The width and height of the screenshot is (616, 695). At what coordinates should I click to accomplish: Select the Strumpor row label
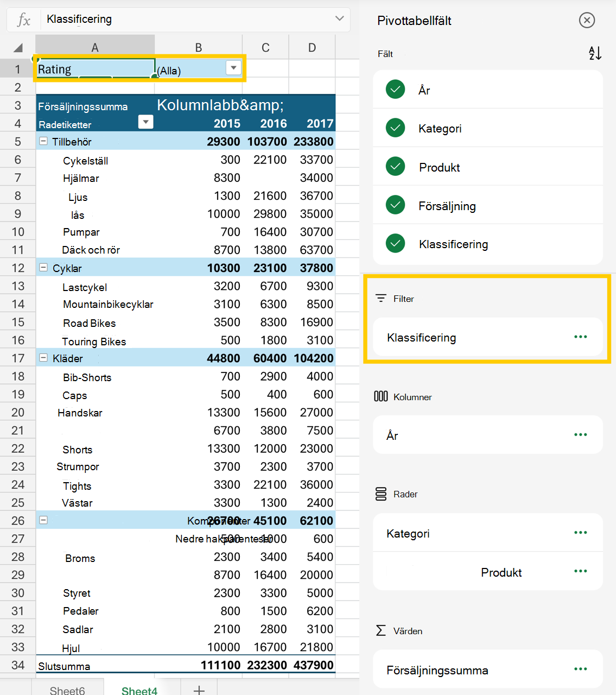tap(78, 466)
